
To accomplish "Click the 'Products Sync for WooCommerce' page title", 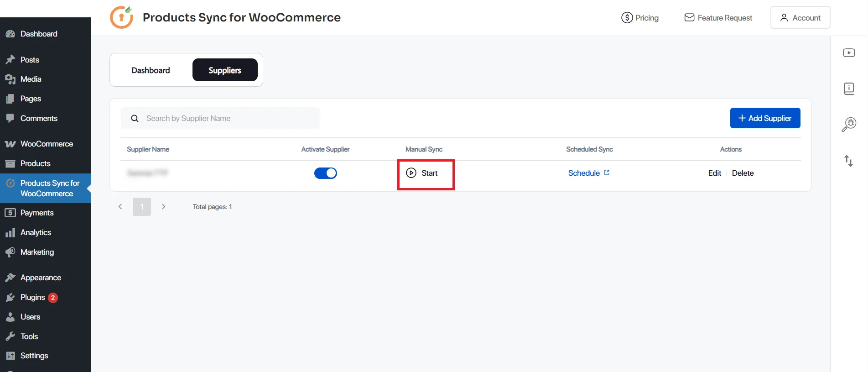I will point(241,17).
